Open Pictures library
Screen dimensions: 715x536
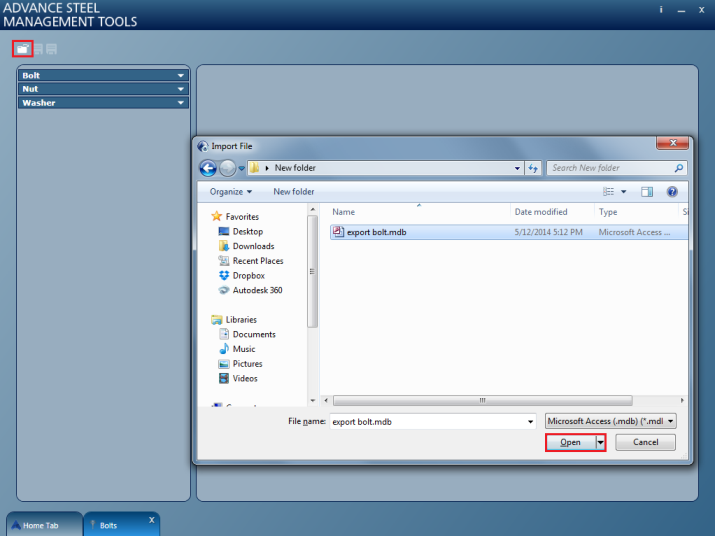(x=248, y=364)
